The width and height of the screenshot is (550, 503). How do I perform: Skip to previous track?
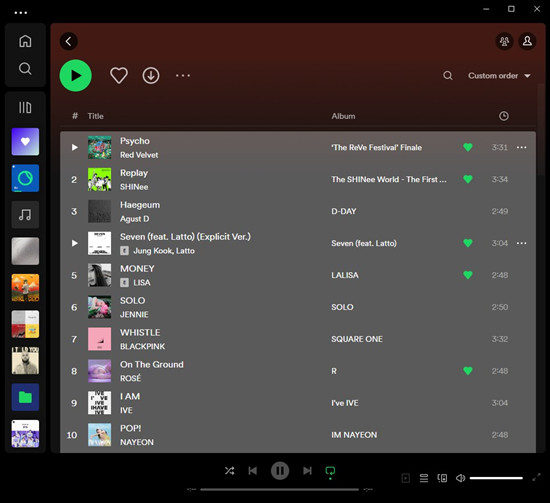pyautogui.click(x=253, y=470)
